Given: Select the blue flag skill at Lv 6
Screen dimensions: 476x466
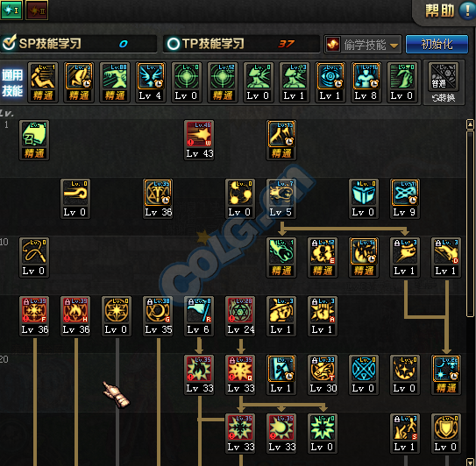Looking at the screenshot, I should pos(199,316).
